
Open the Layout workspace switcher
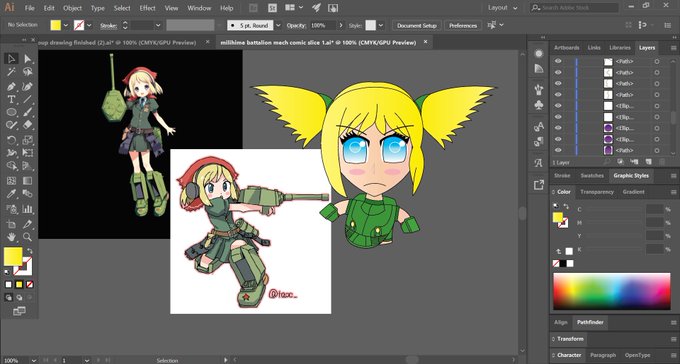[x=502, y=8]
